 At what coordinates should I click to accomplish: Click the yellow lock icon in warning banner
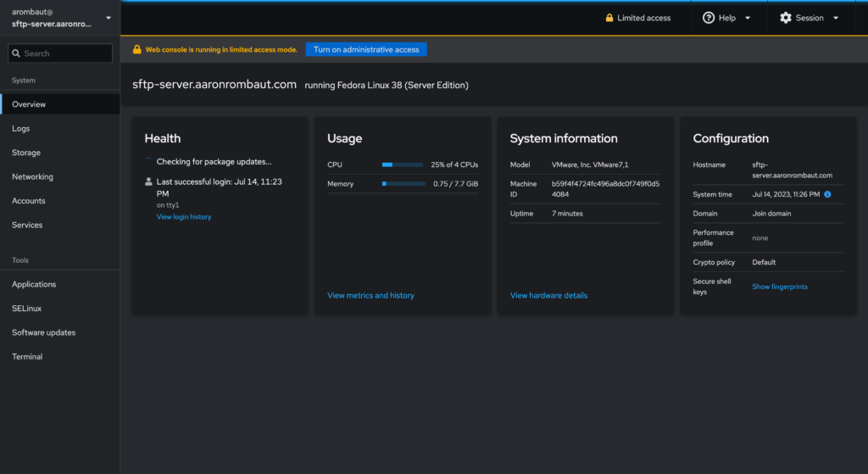coord(136,50)
